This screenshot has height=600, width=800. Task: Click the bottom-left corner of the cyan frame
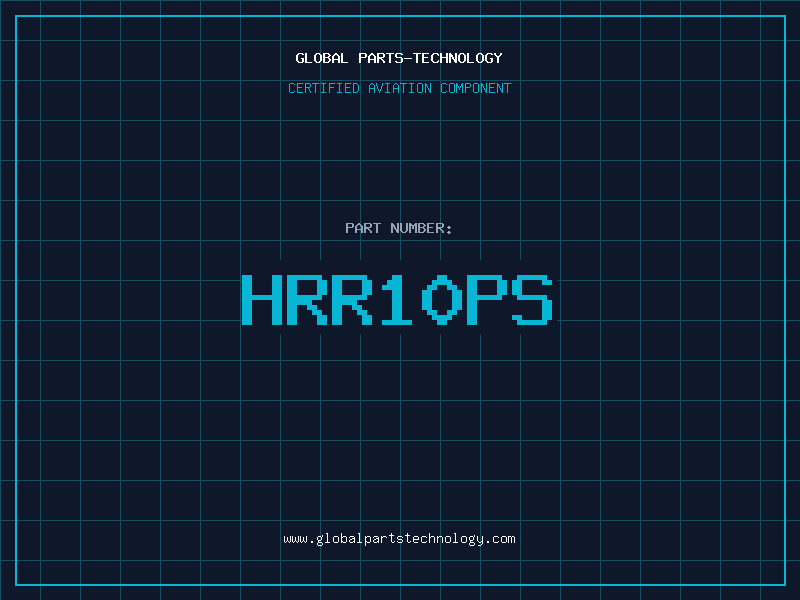16,584
